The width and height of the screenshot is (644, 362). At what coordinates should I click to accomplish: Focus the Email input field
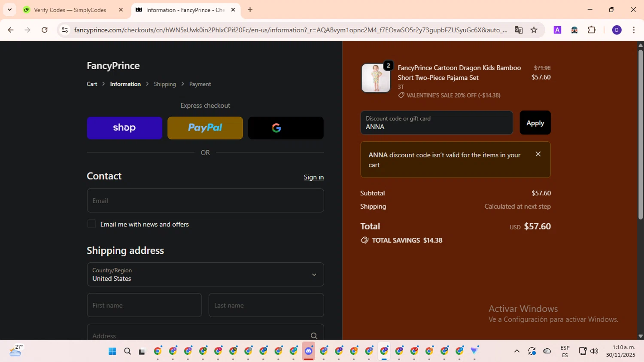pos(205,201)
